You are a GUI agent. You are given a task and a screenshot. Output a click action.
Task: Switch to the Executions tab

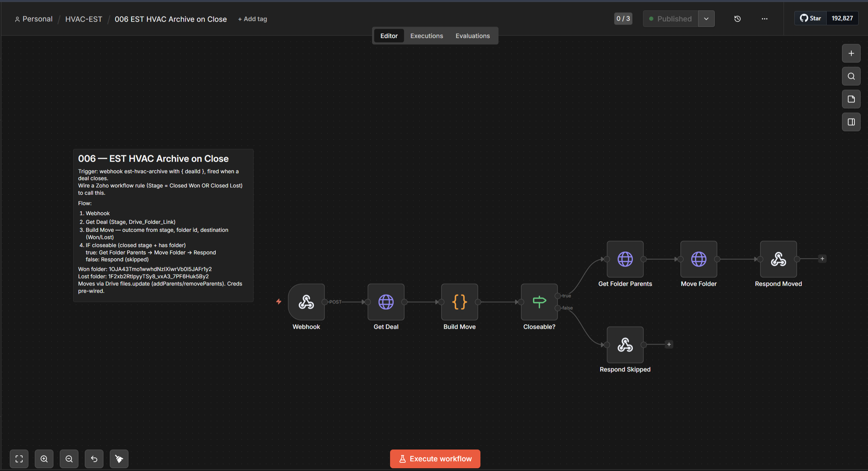427,36
